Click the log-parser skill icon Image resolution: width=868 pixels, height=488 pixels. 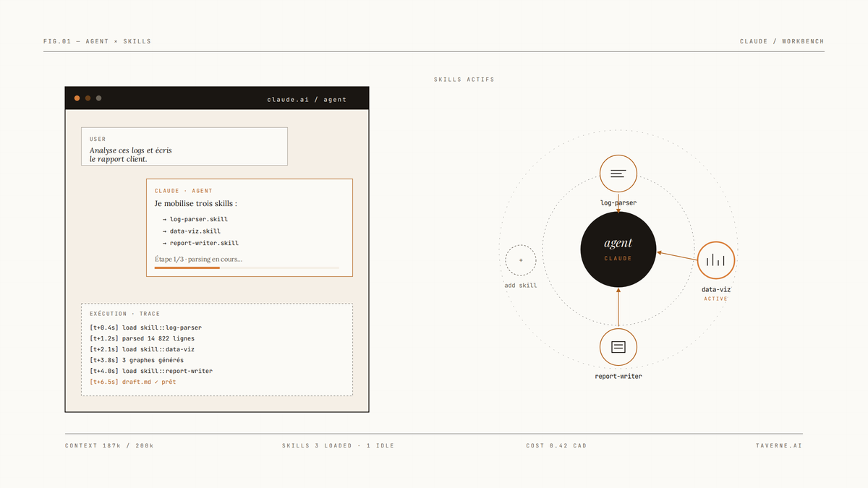click(618, 174)
